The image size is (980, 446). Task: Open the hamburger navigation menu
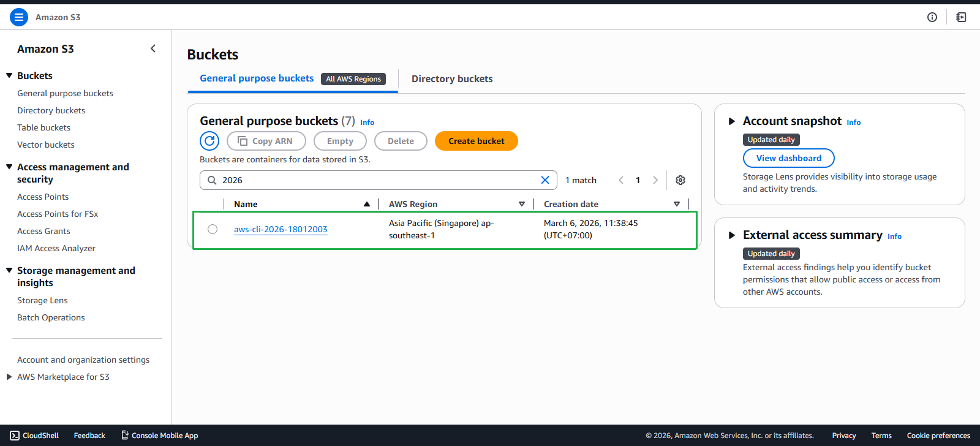pyautogui.click(x=19, y=17)
